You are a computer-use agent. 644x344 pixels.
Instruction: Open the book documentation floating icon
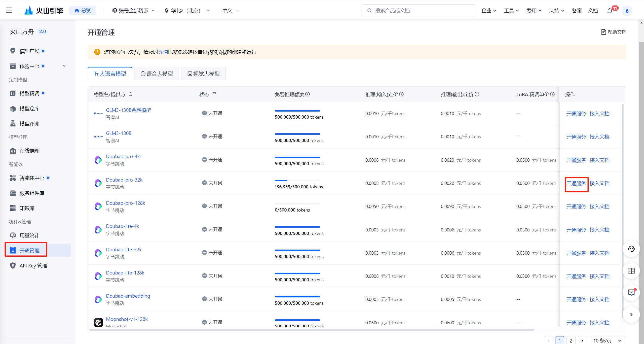pyautogui.click(x=631, y=271)
